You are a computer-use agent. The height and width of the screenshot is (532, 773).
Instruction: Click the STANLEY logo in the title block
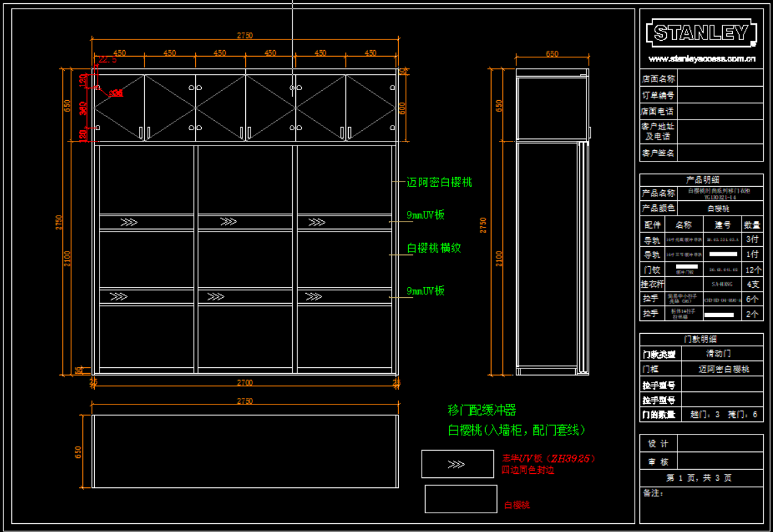click(x=701, y=33)
